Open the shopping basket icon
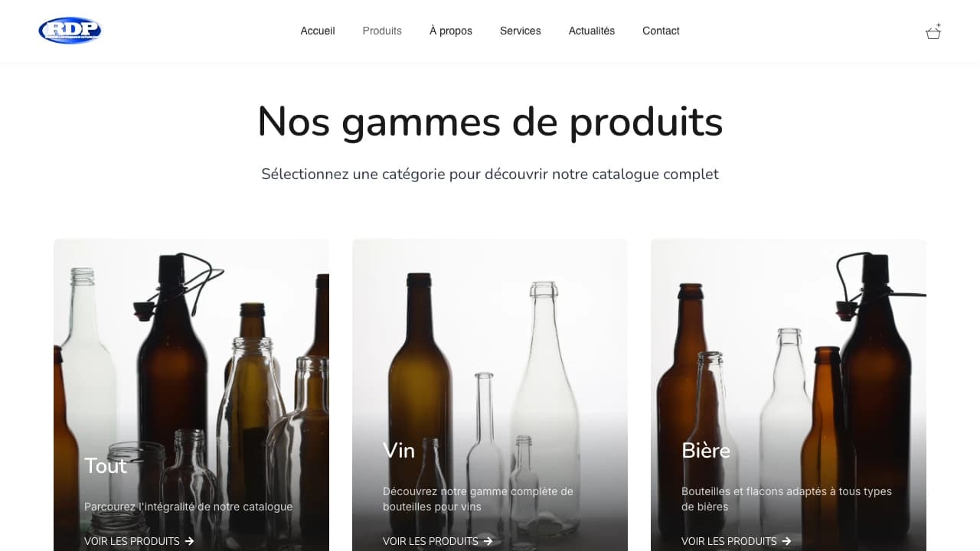This screenshot has height=551, width=980. click(933, 31)
